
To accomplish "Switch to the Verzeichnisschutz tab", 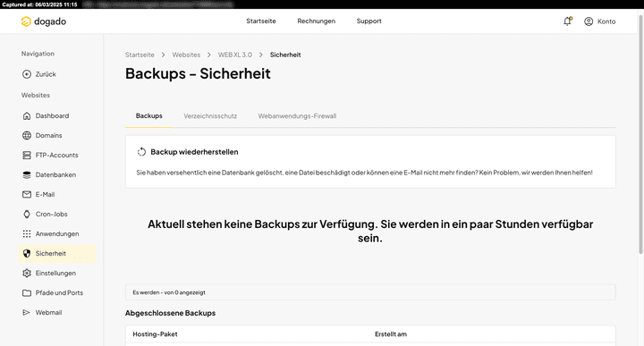I will click(210, 116).
